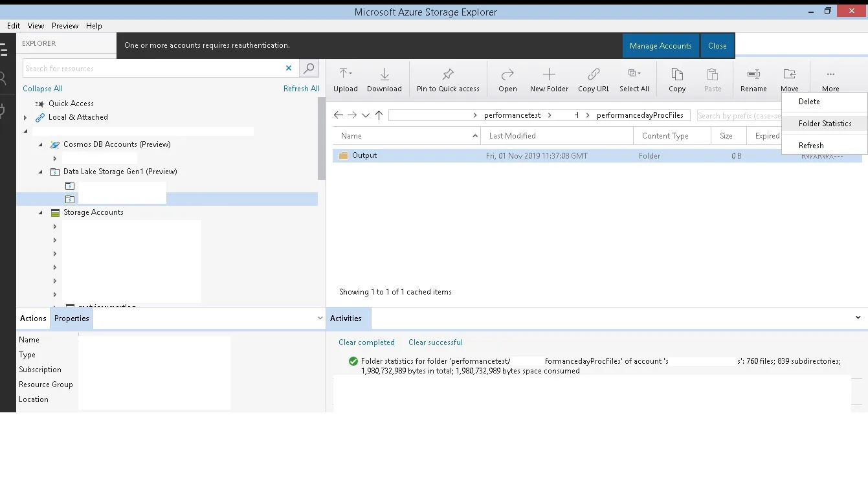Go up one folder with the up arrow
Viewport: 868px width, 479px height.
click(x=379, y=115)
